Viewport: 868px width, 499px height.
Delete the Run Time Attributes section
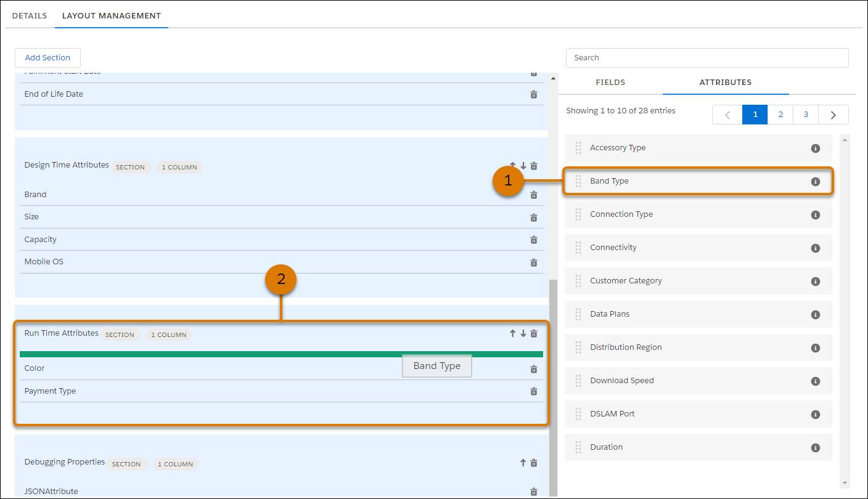tap(534, 333)
